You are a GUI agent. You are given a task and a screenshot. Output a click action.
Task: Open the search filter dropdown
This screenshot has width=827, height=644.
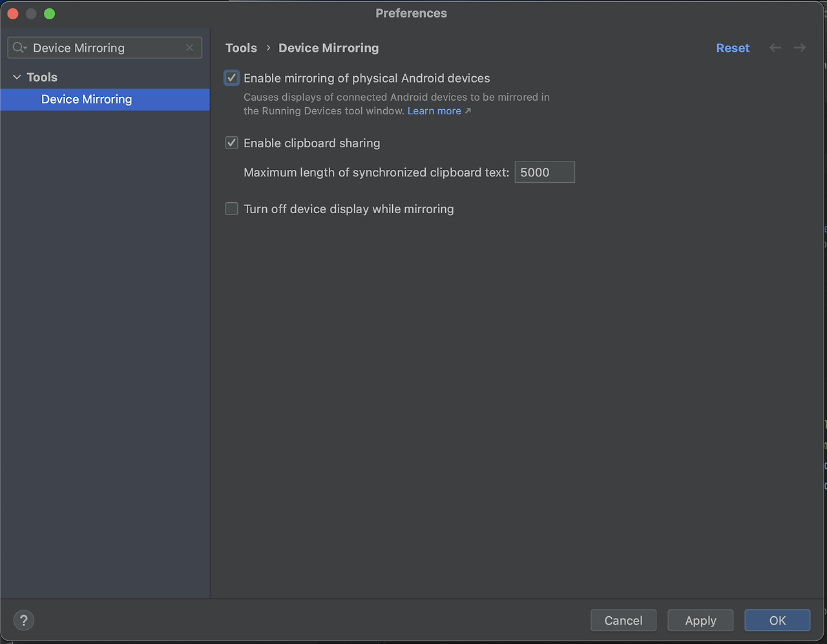[x=25, y=47]
